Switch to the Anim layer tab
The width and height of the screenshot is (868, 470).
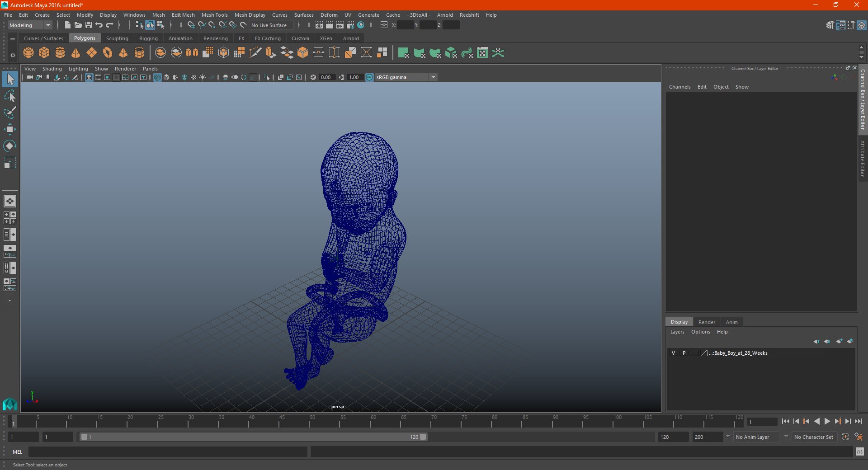731,322
